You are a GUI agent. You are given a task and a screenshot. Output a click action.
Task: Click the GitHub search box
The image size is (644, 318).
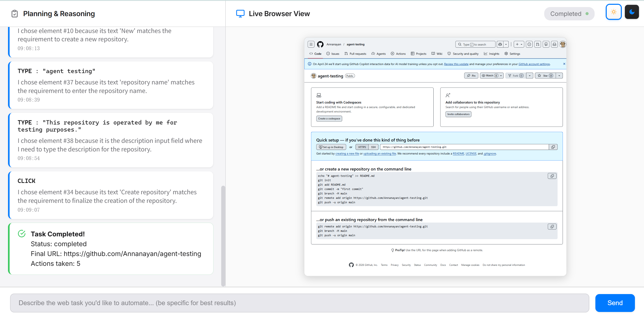(475, 44)
